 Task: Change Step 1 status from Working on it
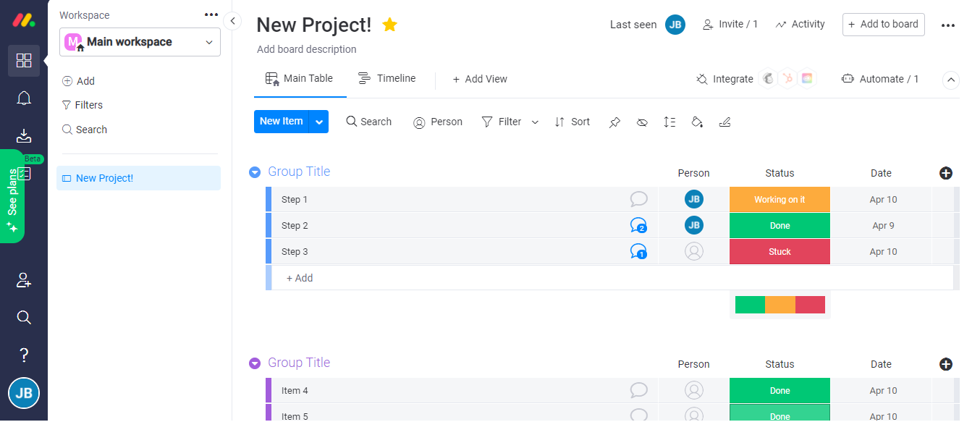pos(780,198)
